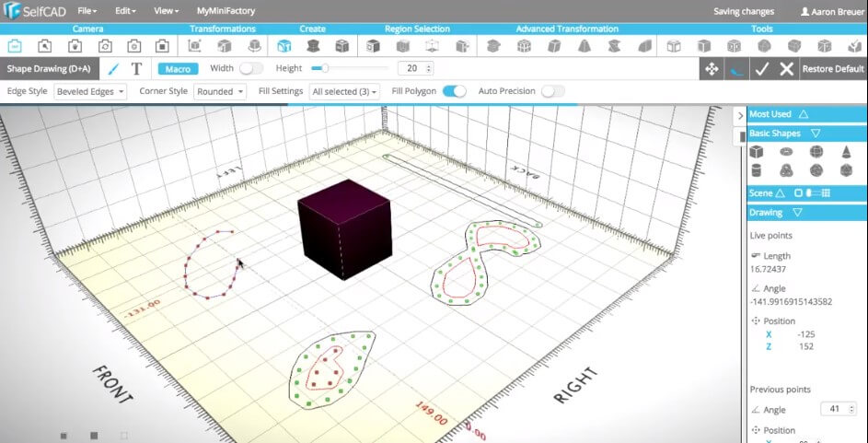This screenshot has width=868, height=443.
Task: Select the freehand drawing pencil tool
Action: click(113, 69)
